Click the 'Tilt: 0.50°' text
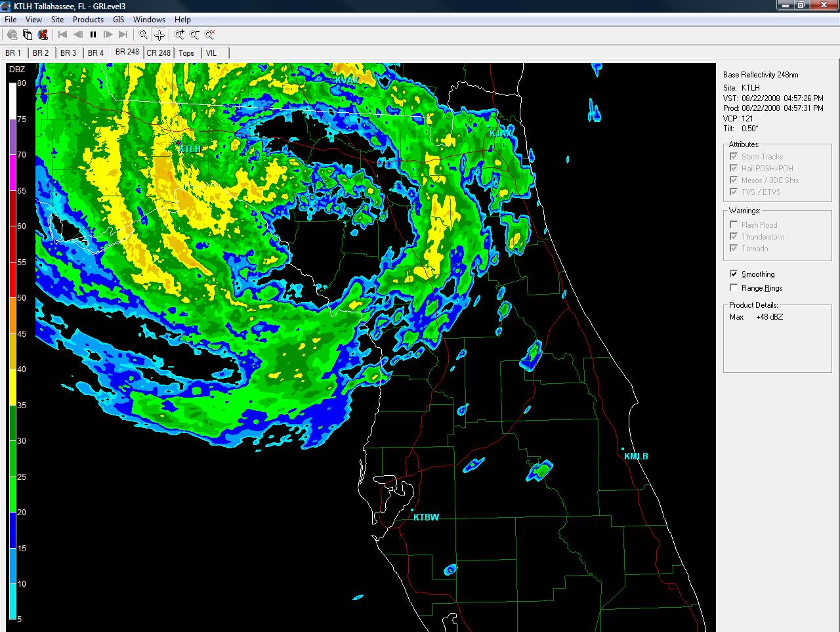The width and height of the screenshot is (840, 632). pos(740,129)
